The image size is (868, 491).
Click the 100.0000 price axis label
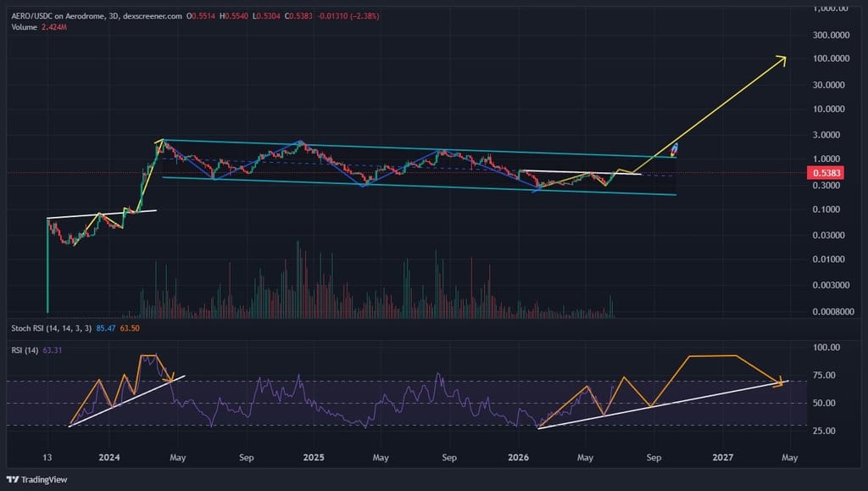(831, 59)
